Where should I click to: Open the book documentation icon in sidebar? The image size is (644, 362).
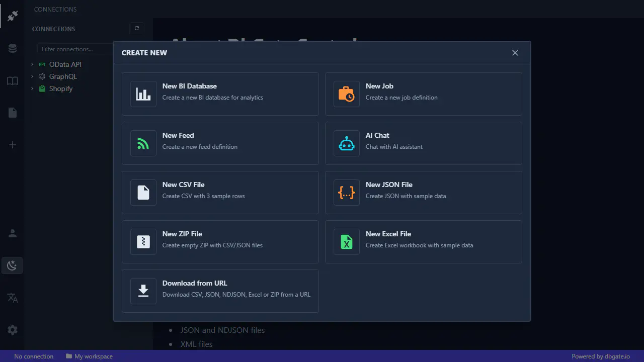13,81
